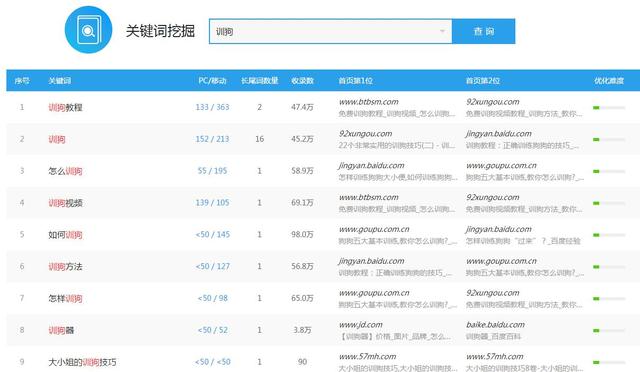Click the <50 / 127 PC/mobile value

point(213,266)
